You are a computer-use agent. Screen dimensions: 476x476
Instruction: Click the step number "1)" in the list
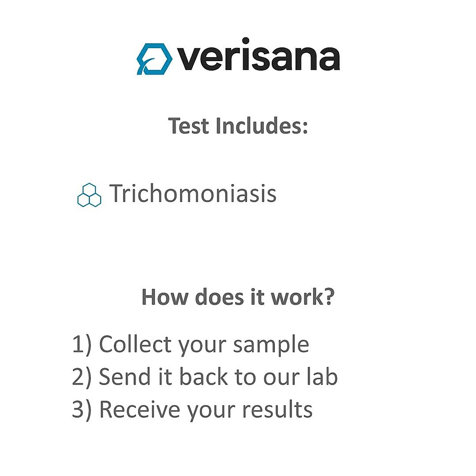[x=82, y=344]
